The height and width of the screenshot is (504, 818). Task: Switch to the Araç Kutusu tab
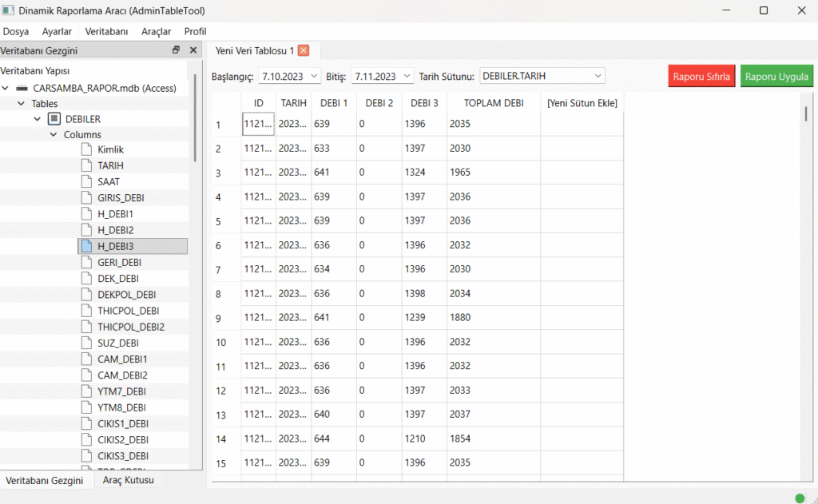click(x=128, y=481)
